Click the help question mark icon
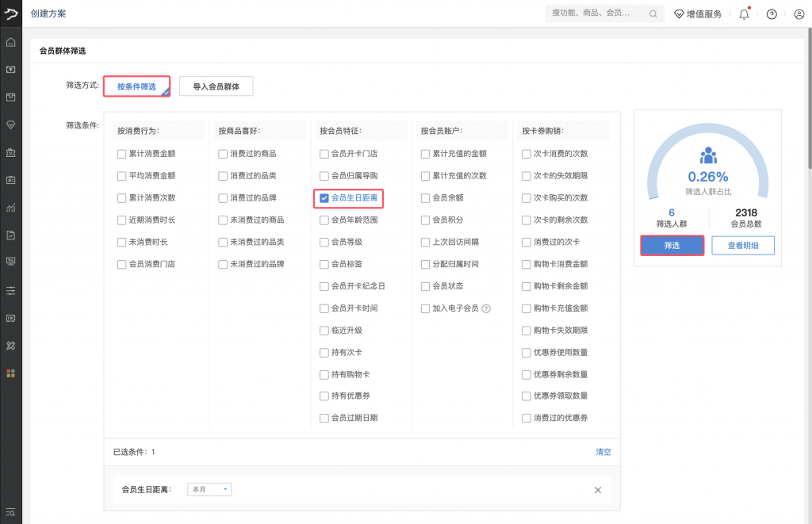Screen dimensions: 812x524 click(772, 13)
